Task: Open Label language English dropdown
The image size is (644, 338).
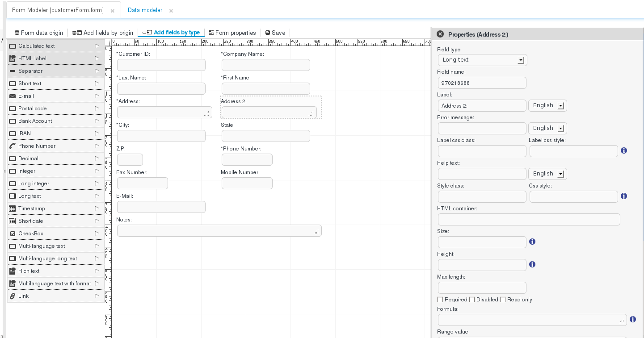Action: click(x=547, y=105)
